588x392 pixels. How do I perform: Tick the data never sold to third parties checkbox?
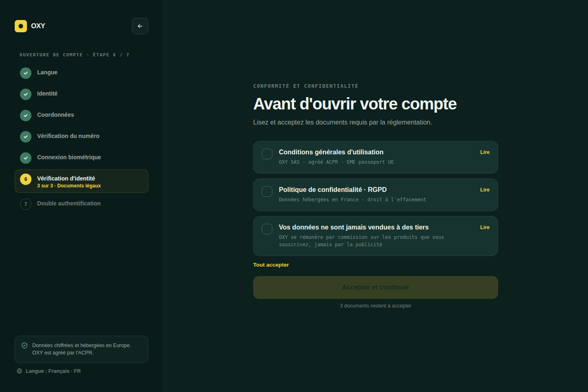click(x=267, y=229)
